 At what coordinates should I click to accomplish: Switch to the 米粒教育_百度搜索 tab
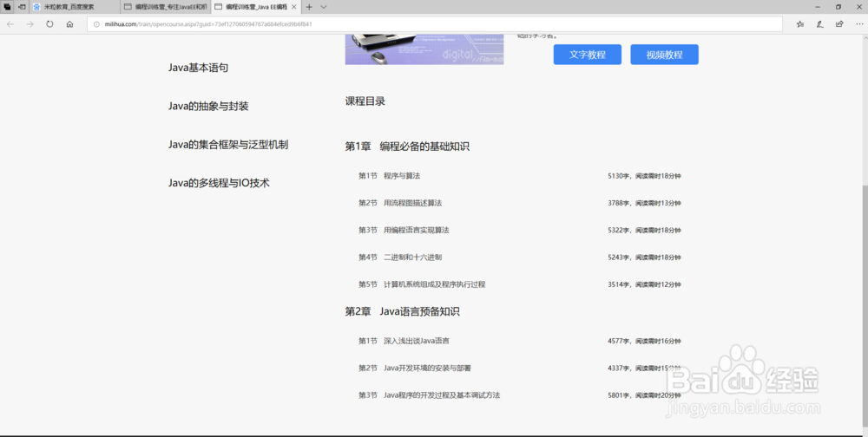tap(75, 7)
